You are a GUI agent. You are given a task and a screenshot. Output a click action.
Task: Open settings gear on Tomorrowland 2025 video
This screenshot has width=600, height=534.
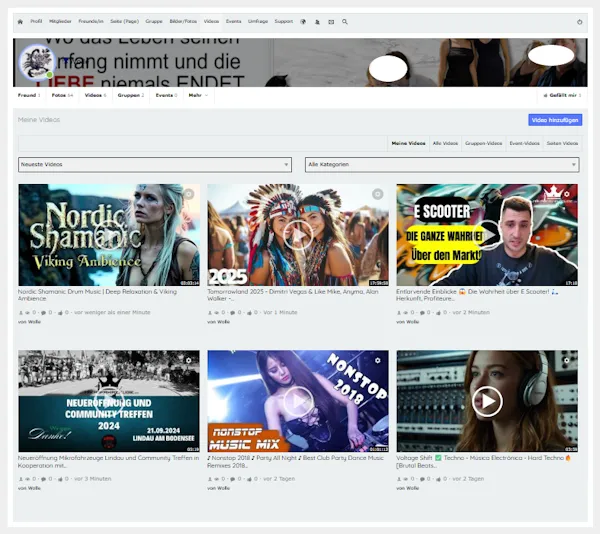pos(377,194)
